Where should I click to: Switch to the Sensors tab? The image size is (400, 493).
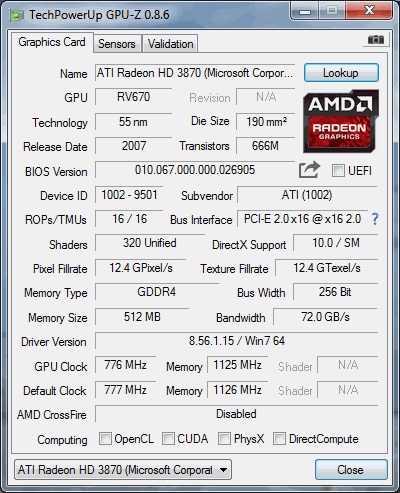point(117,44)
